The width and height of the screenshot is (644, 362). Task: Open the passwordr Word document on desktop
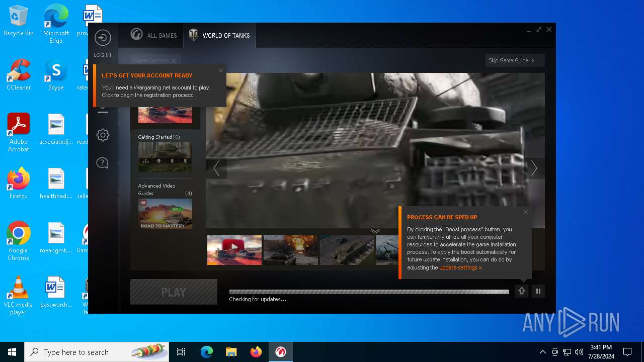pyautogui.click(x=56, y=292)
